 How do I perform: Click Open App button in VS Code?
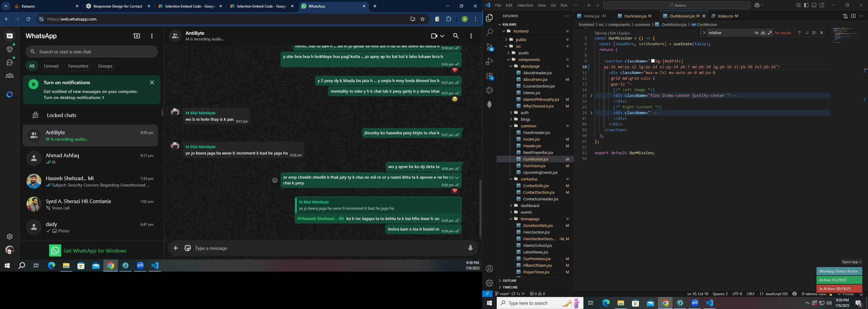pyautogui.click(x=851, y=262)
